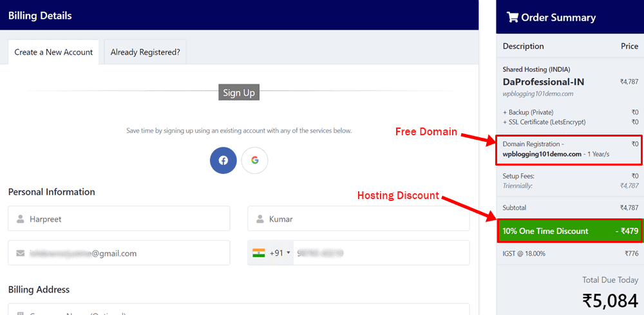Click the person icon in the Harpreet field
The width and height of the screenshot is (644, 315).
tap(19, 219)
